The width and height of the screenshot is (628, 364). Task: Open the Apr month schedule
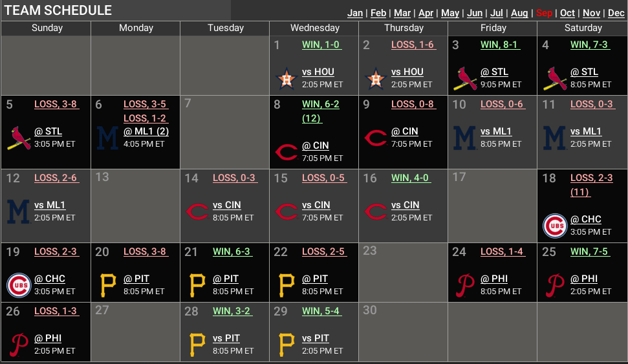tap(426, 13)
